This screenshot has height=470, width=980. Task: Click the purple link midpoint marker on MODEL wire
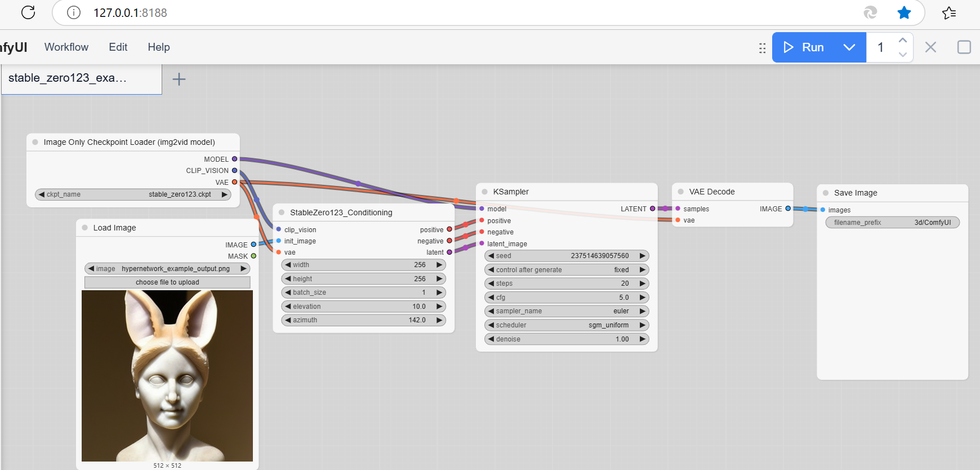coord(358,184)
